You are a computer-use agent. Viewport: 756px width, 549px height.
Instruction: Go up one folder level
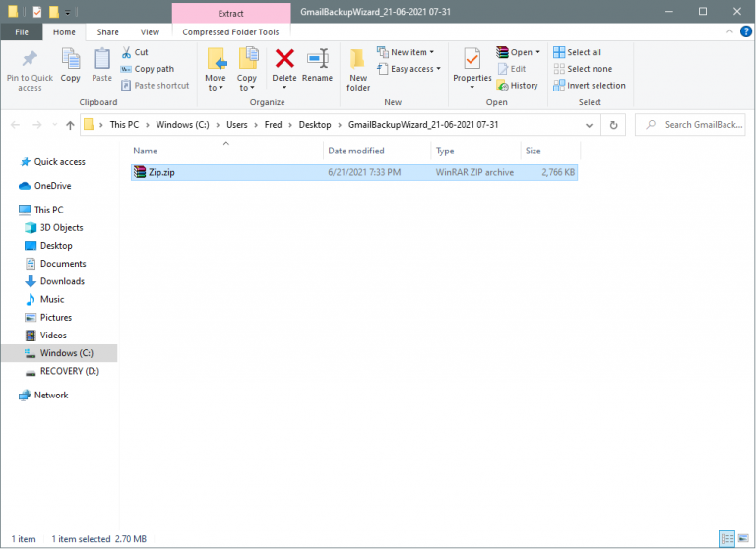[x=71, y=125]
